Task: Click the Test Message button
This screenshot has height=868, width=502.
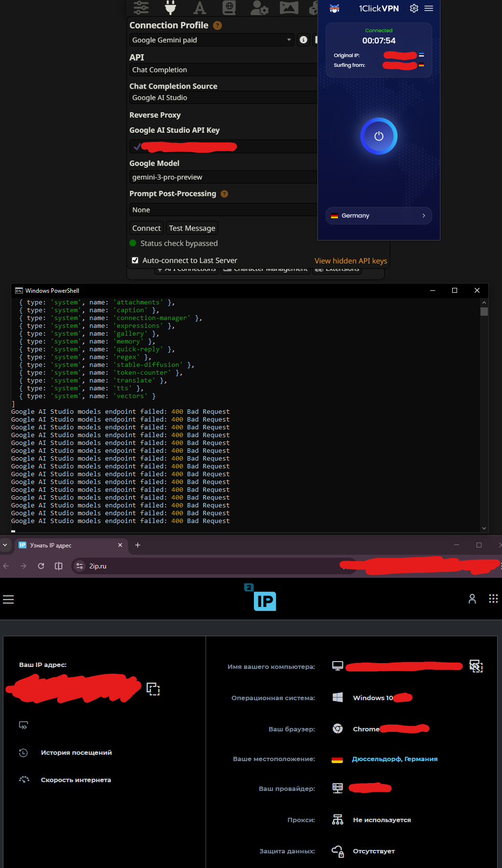Action: click(192, 228)
